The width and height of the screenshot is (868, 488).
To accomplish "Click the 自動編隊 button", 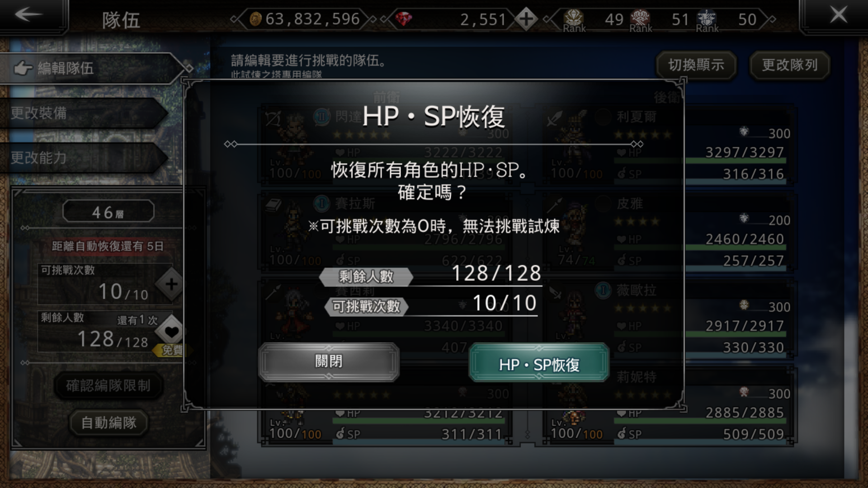I will click(x=108, y=422).
